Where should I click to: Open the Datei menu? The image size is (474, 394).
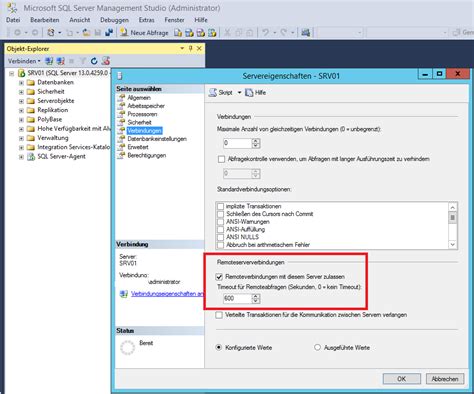13,20
